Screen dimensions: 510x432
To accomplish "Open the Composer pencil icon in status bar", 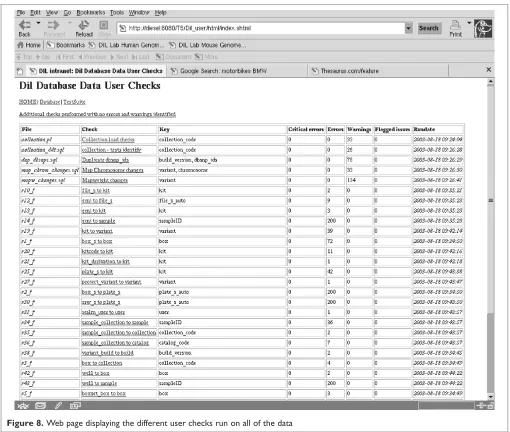I will click(x=58, y=406).
